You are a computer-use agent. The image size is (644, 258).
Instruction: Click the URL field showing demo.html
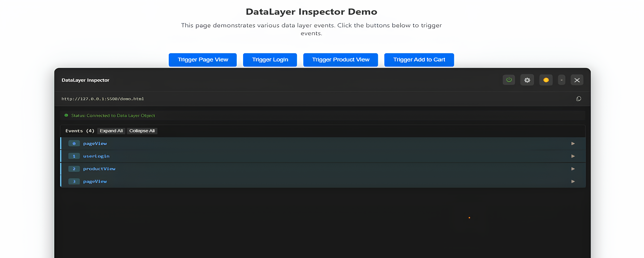coord(102,99)
